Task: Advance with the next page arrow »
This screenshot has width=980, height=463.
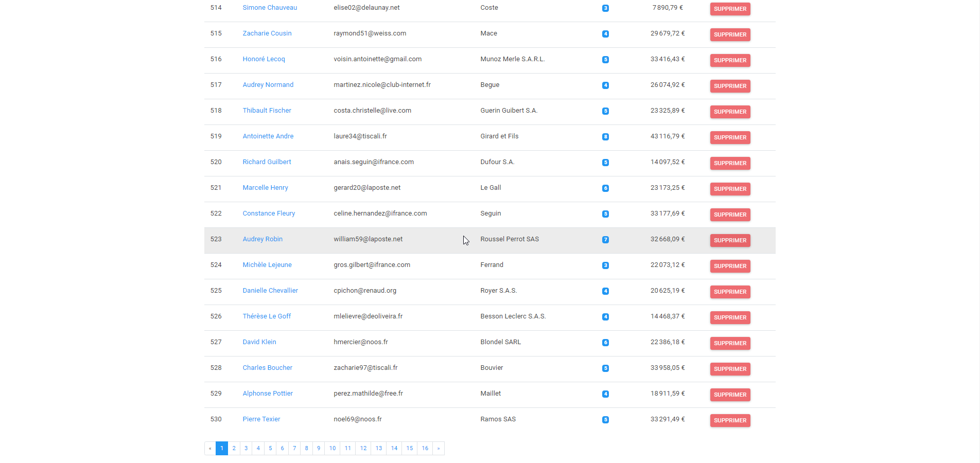Action: (x=439, y=448)
